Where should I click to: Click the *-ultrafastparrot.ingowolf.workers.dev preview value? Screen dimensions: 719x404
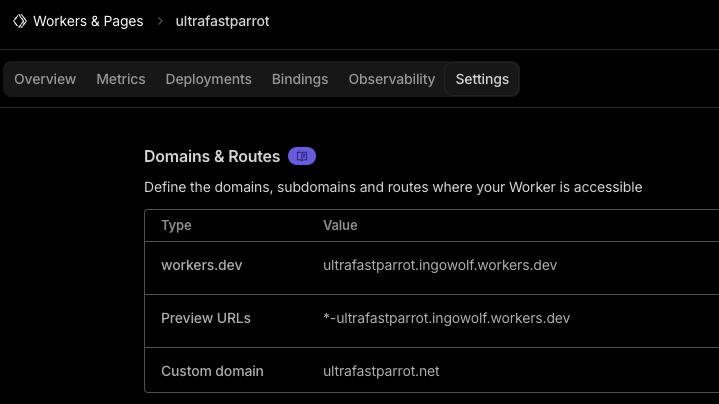446,318
